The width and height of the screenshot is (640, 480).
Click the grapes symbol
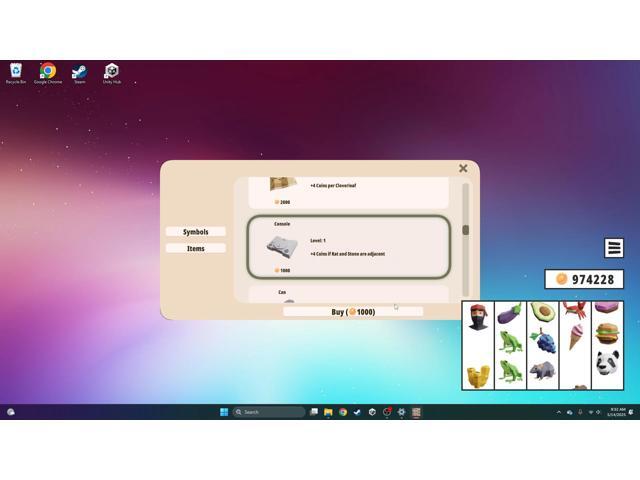tap(543, 341)
